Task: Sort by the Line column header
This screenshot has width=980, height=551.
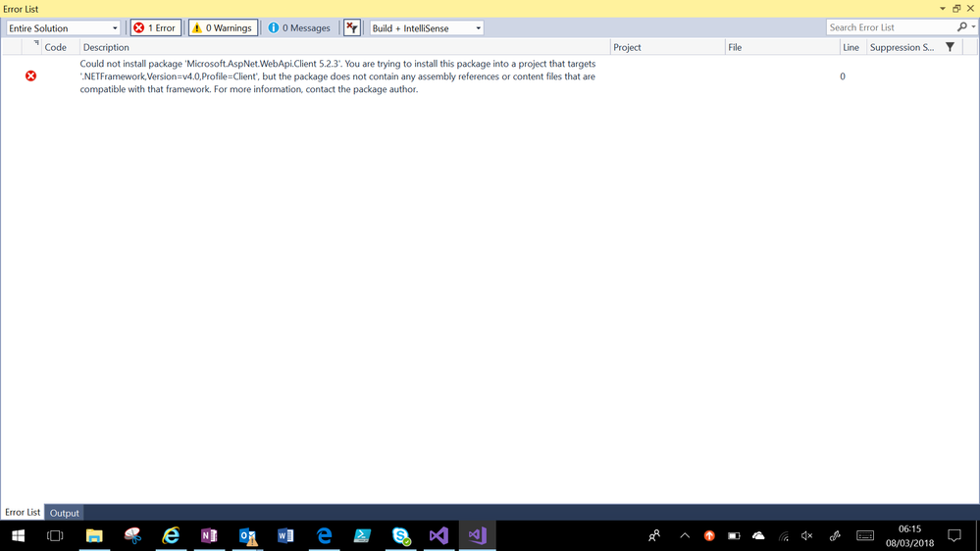Action: [853, 47]
